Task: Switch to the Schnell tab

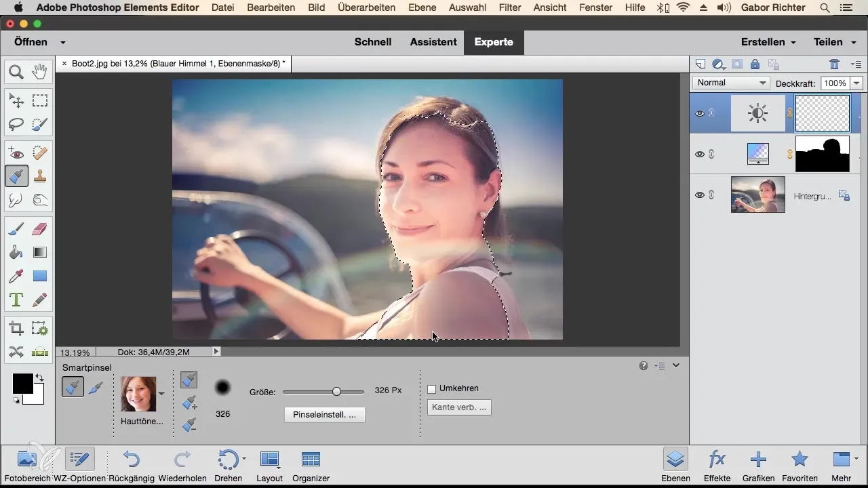Action: (x=373, y=42)
